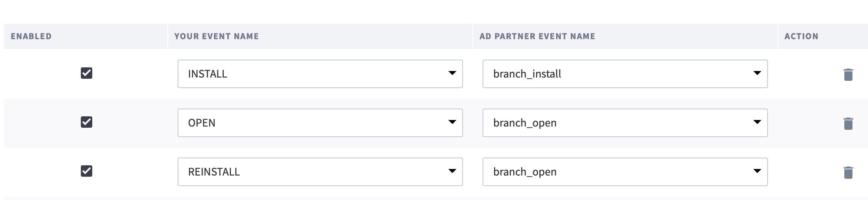Click the caret arrow on OPEN dropdown

coord(452,122)
